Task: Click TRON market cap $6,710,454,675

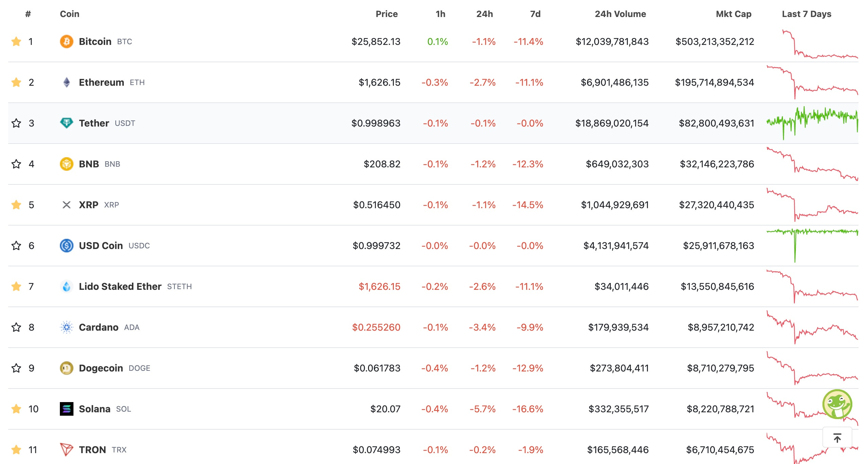Action: tap(720, 450)
